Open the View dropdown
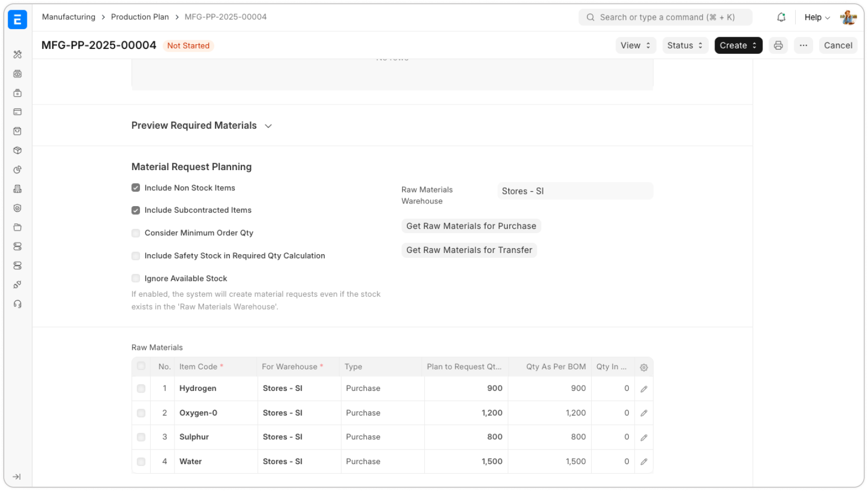The height and width of the screenshot is (491, 868). 636,46
